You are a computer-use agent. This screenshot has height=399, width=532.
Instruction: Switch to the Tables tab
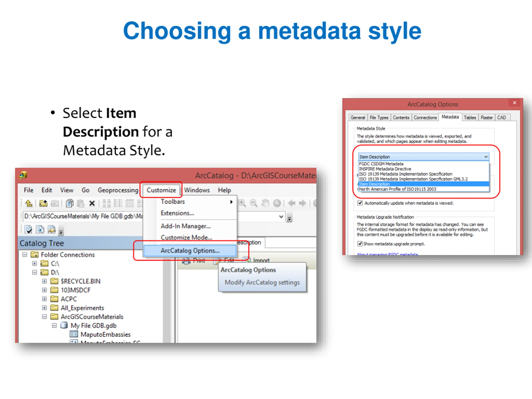[470, 117]
